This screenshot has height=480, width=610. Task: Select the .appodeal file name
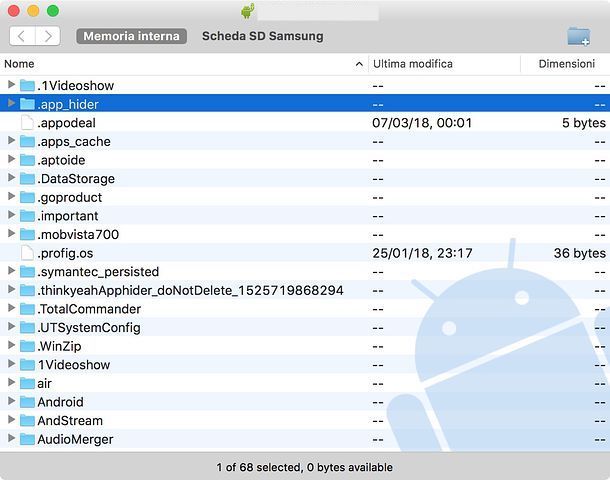pos(67,123)
